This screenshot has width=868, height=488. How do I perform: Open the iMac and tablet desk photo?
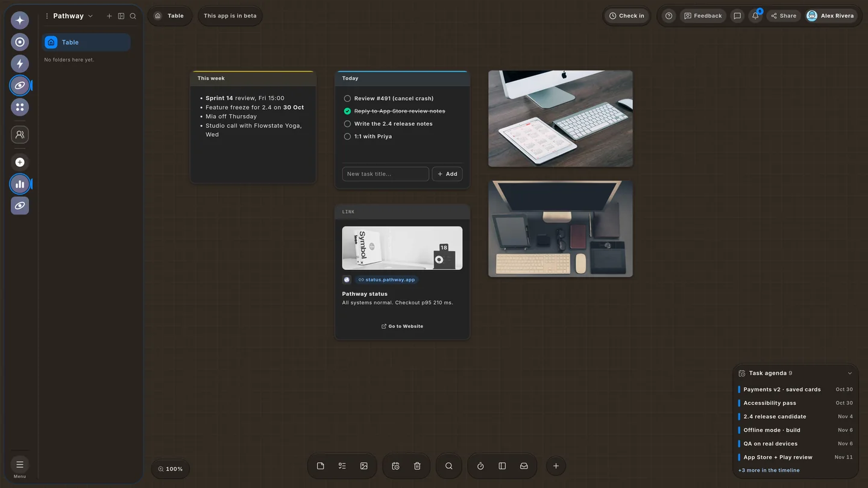pos(561,119)
